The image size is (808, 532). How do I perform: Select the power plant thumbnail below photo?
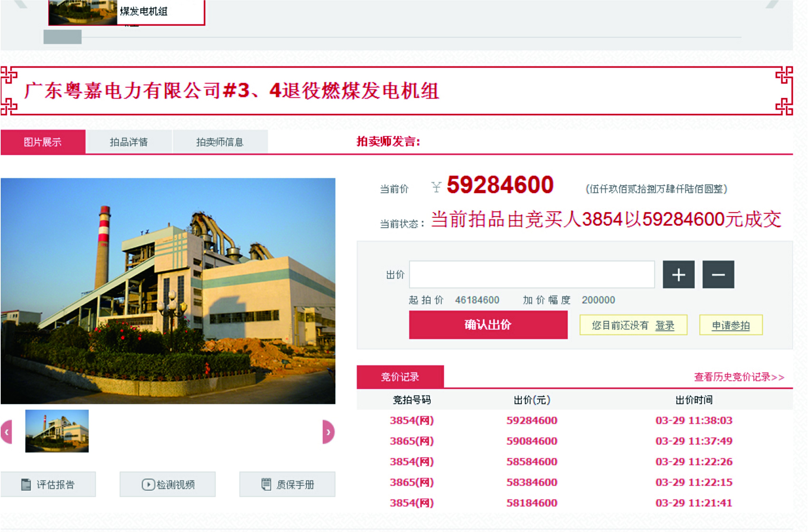57,431
